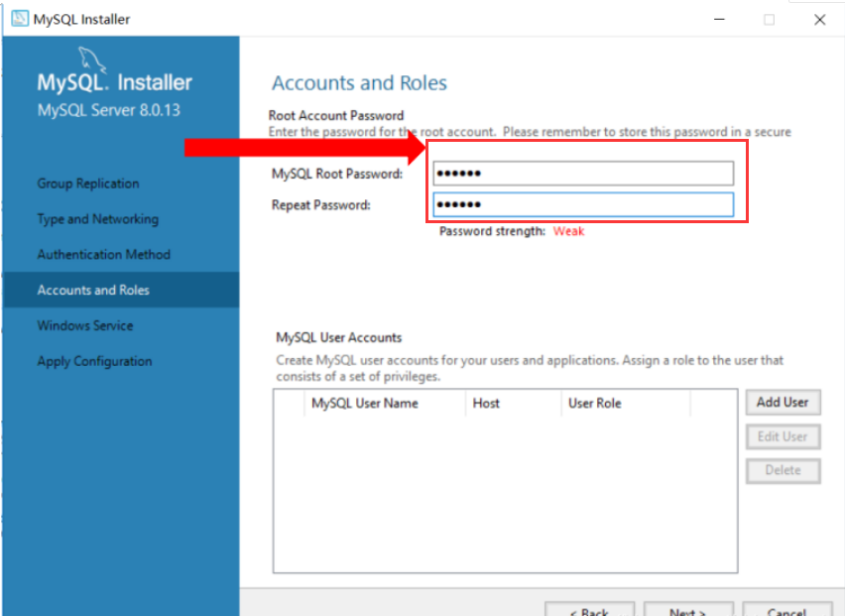This screenshot has width=845, height=616.
Task: Open the Group Replication step
Action: [88, 184]
